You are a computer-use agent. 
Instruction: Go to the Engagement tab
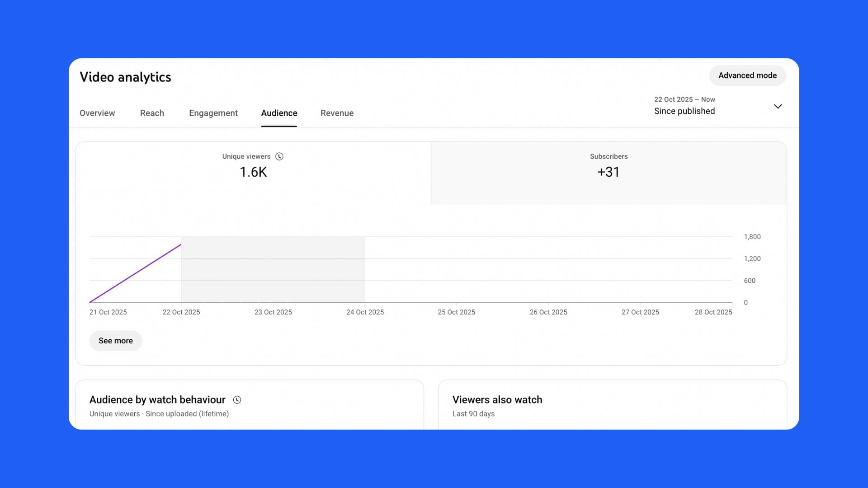[213, 113]
